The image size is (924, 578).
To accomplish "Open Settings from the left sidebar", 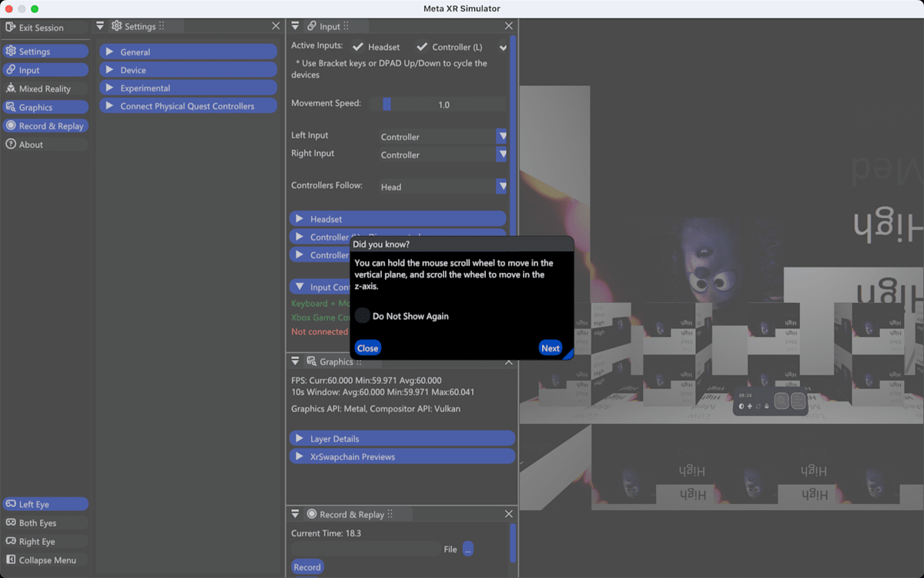I will click(x=45, y=51).
